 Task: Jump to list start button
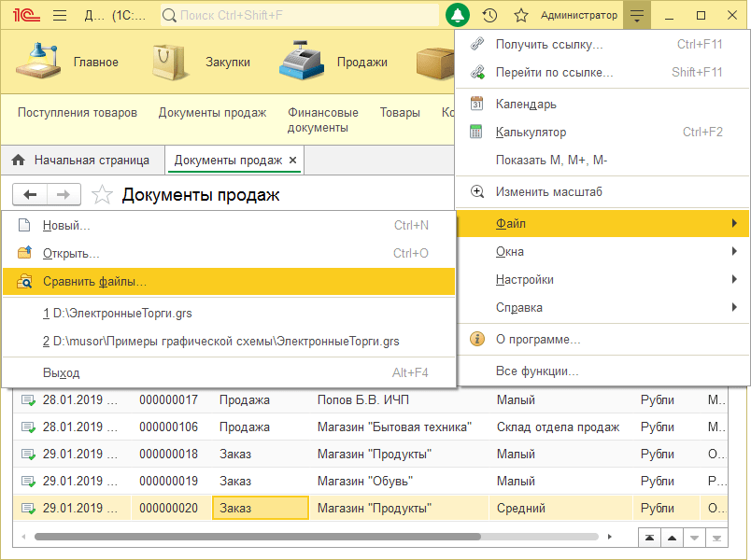click(649, 538)
